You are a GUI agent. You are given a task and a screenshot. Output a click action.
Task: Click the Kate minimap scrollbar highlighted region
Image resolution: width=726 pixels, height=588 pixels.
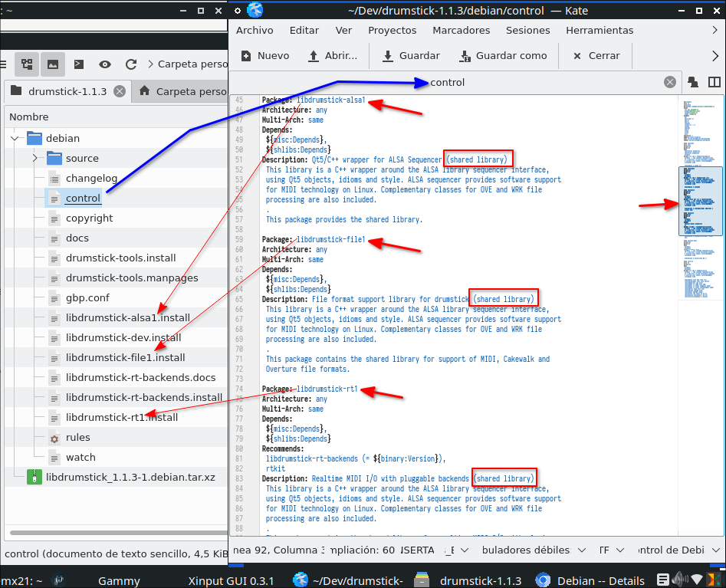[x=701, y=202]
